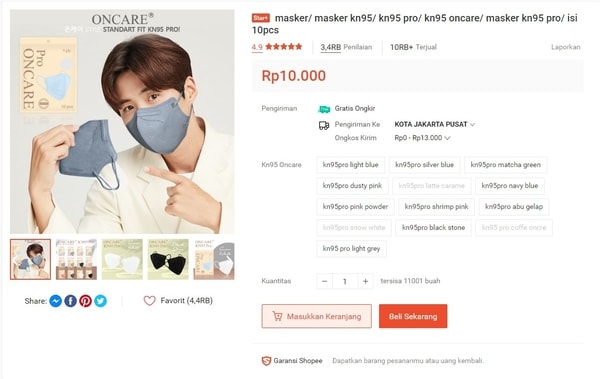Click Masukkan Keranjang button

click(316, 316)
